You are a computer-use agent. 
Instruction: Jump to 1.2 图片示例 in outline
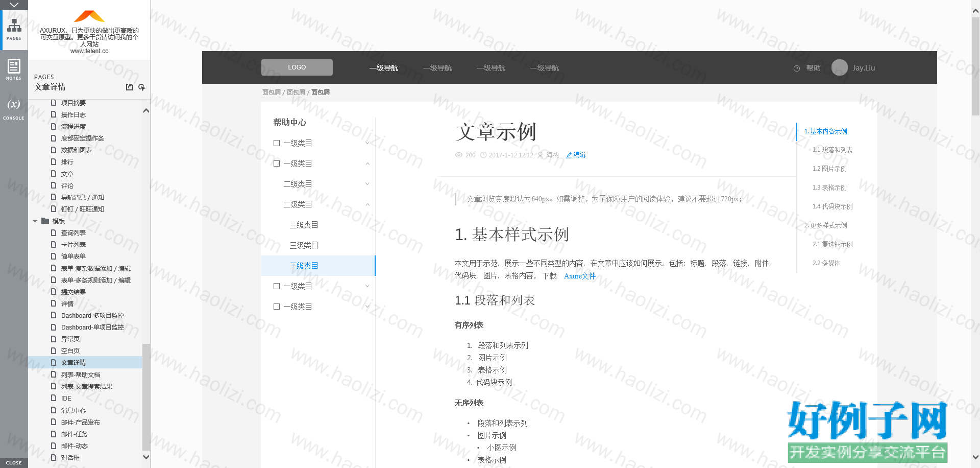click(829, 169)
